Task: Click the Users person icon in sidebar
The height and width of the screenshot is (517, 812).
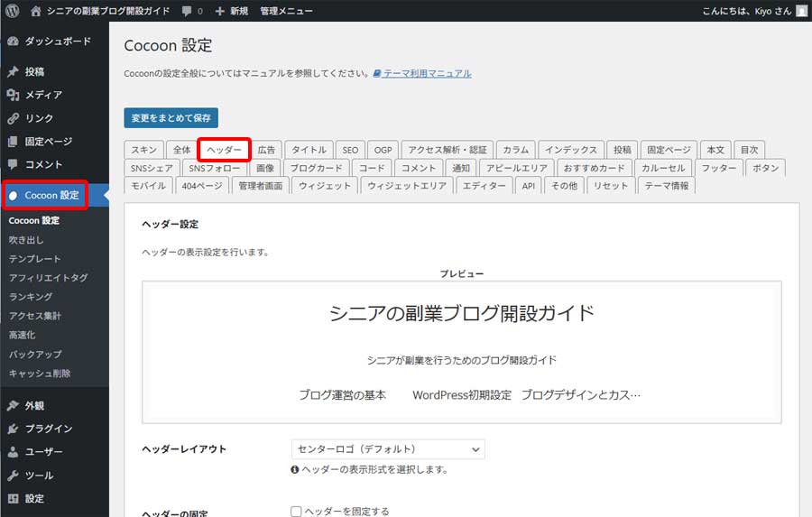Action: point(13,452)
